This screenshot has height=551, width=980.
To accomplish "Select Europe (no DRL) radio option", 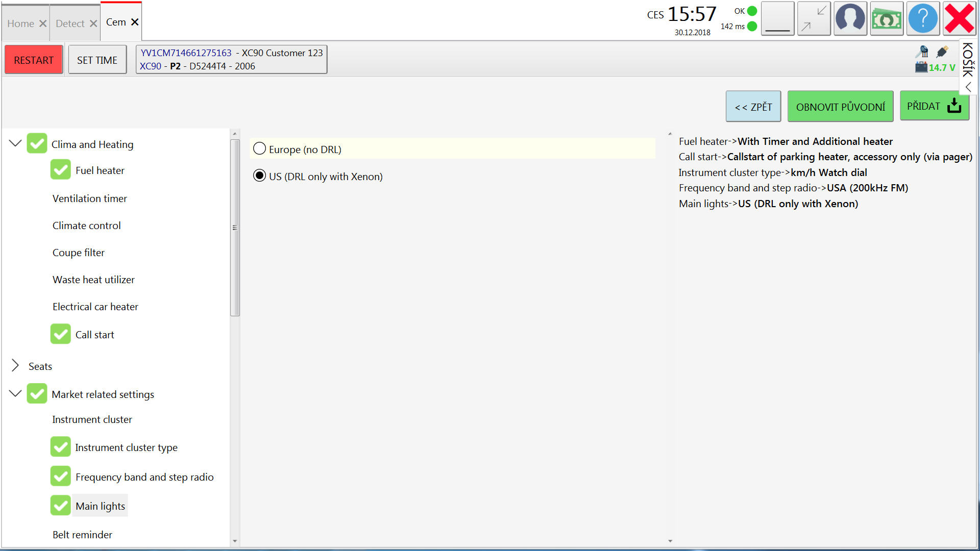I will (x=260, y=149).
